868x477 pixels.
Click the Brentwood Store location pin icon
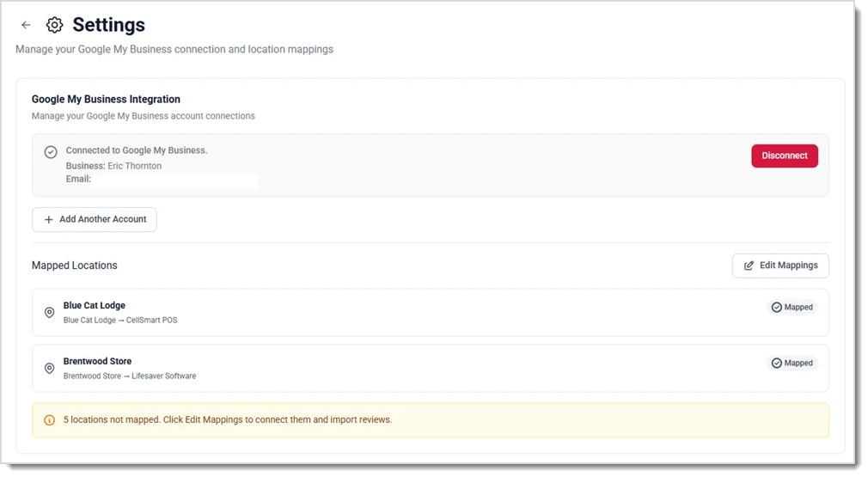click(49, 369)
